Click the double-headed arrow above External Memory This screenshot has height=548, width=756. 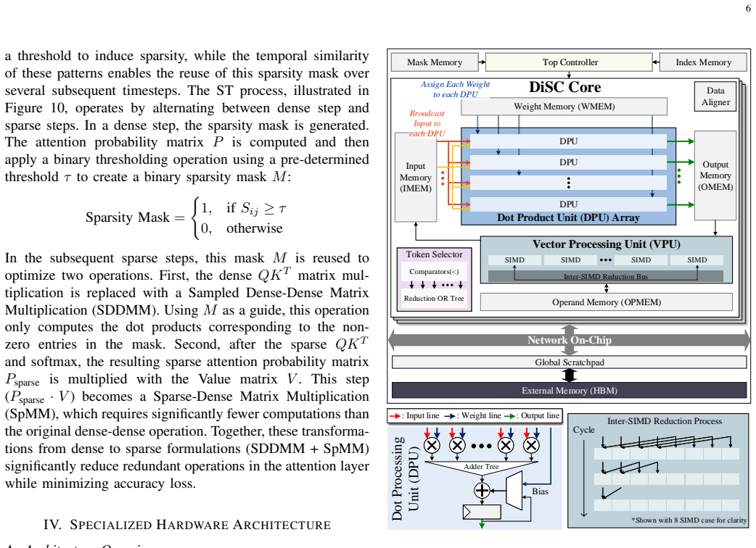pos(570,375)
